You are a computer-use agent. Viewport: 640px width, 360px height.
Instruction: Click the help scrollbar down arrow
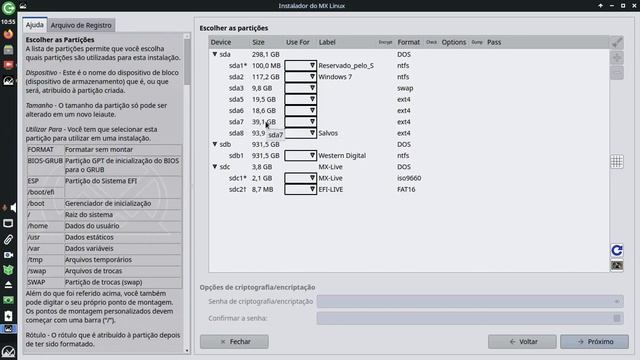point(187,350)
